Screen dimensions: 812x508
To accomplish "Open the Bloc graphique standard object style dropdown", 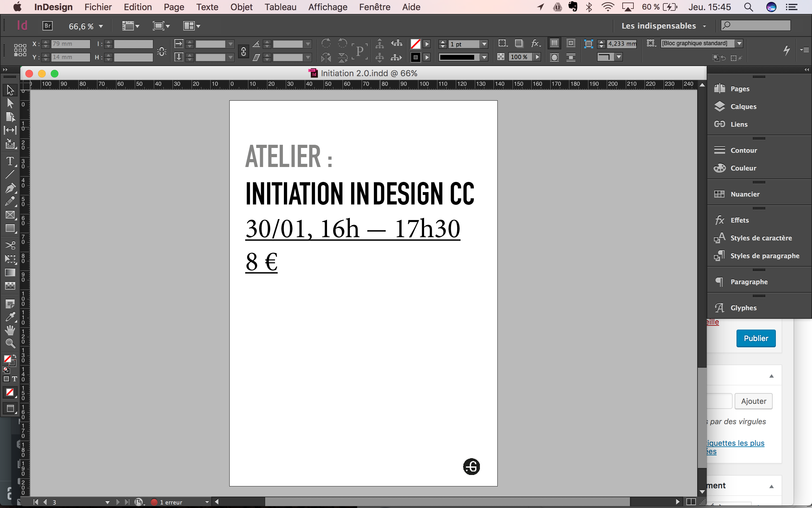I will [x=739, y=43].
